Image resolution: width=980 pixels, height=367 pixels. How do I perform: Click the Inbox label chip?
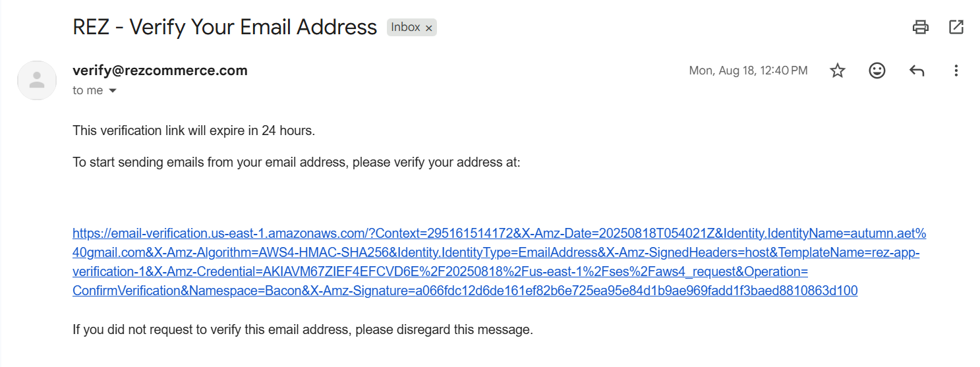tap(405, 27)
